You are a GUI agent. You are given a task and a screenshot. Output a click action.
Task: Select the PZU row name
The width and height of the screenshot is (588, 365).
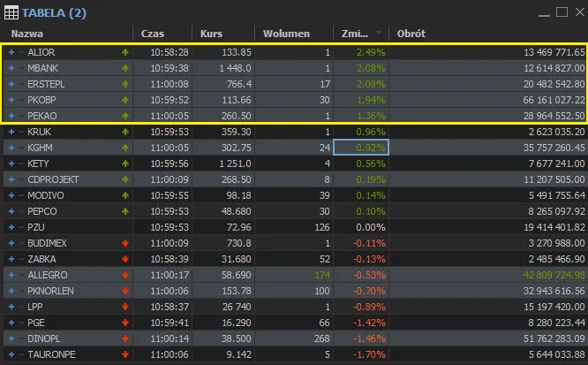tap(36, 227)
